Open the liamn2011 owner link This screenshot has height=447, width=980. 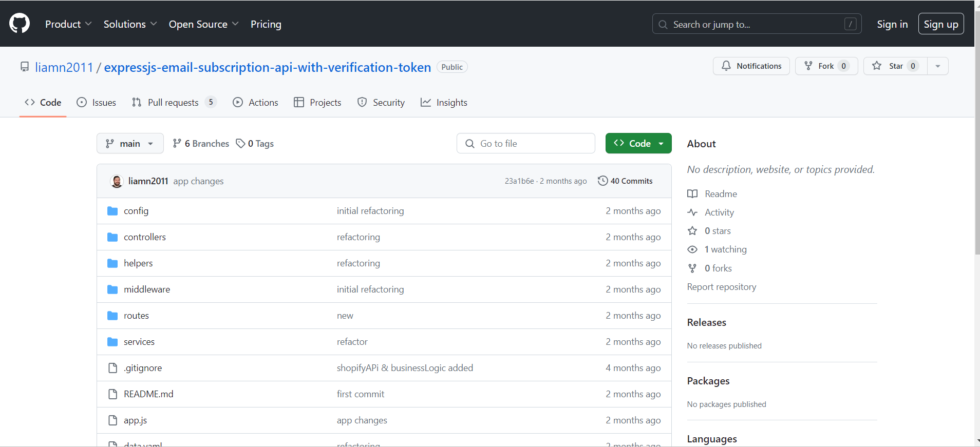pos(64,67)
